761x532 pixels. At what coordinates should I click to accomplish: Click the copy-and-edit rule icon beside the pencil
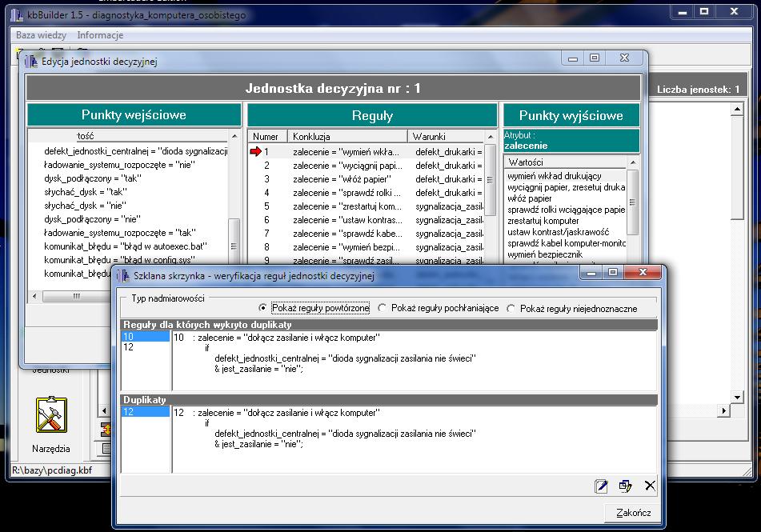(x=625, y=486)
